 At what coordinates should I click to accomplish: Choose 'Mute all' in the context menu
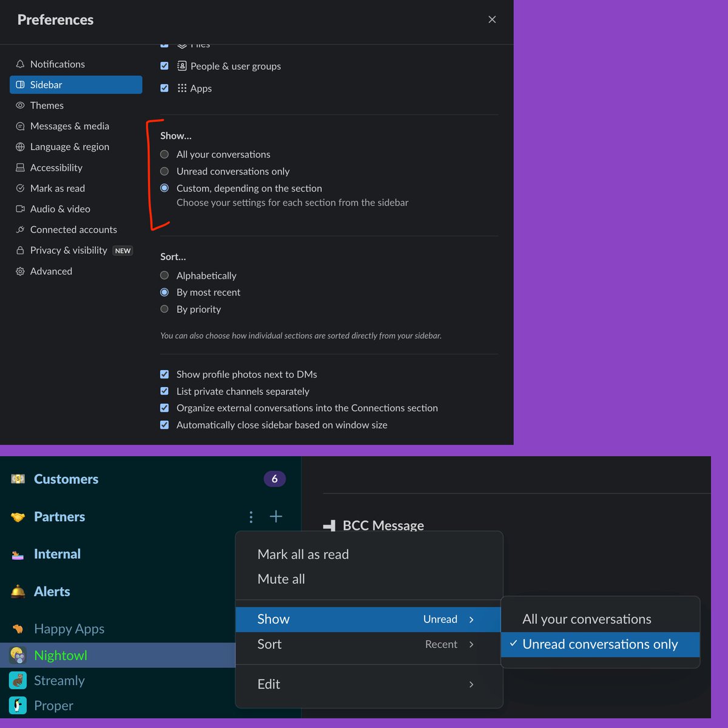(x=281, y=579)
